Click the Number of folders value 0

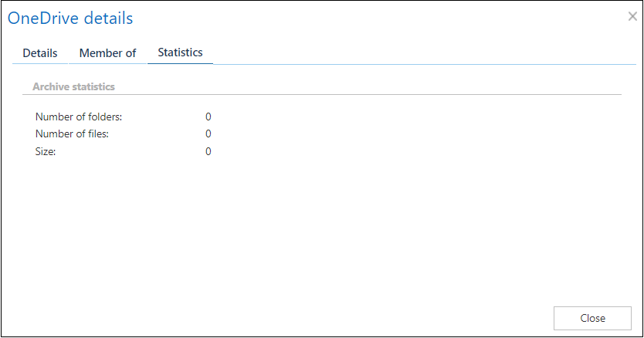[208, 117]
